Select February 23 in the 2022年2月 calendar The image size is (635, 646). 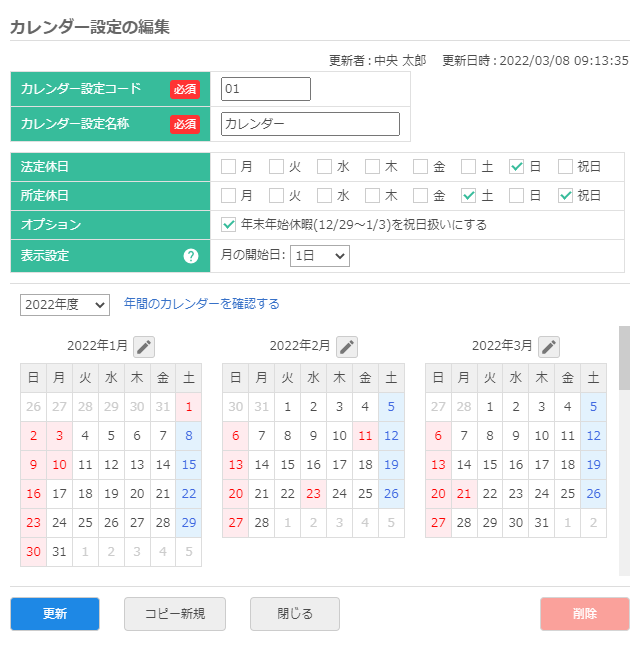point(313,494)
